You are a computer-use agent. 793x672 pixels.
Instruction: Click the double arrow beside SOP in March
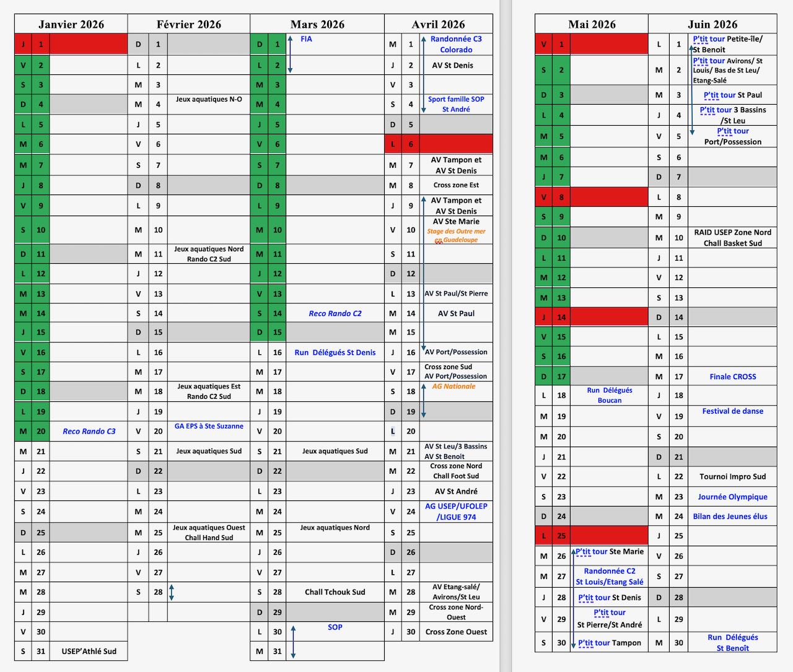294,641
